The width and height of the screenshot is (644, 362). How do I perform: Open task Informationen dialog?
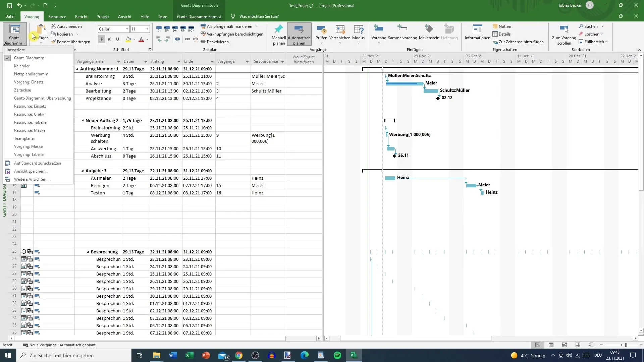[x=477, y=33]
